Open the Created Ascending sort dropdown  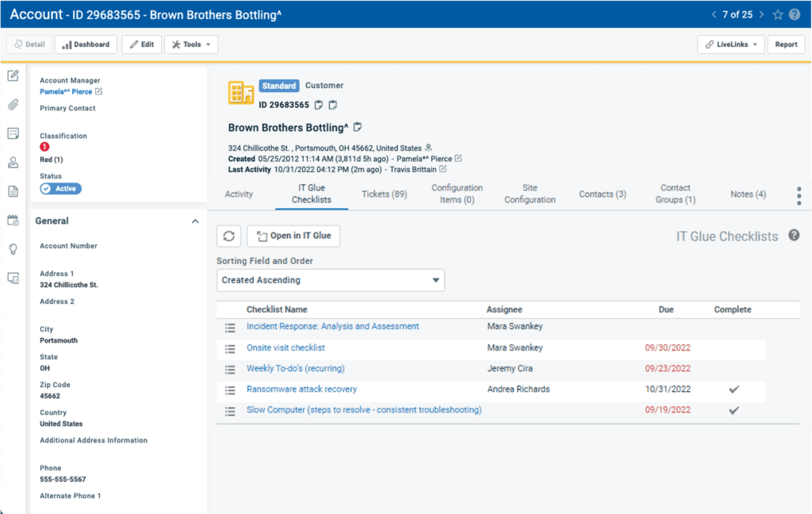click(x=330, y=280)
